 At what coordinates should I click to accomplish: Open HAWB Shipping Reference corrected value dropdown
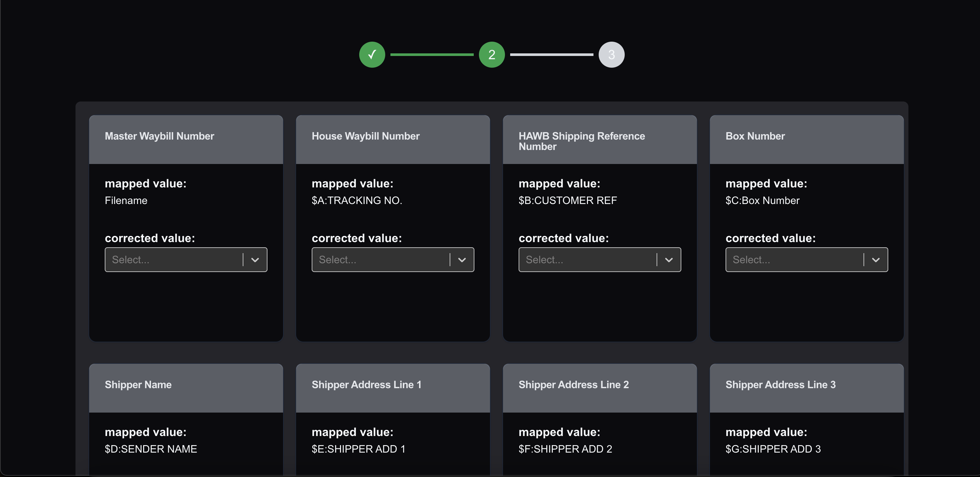click(x=587, y=260)
